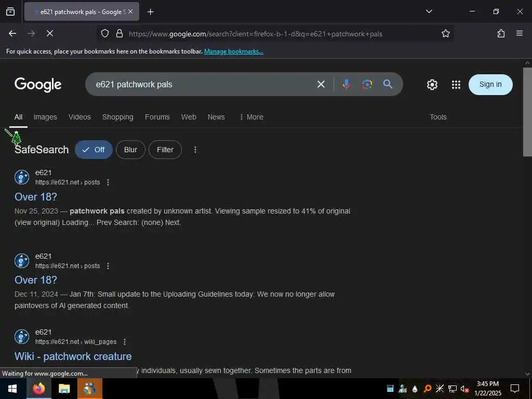Open the Windows Start menu
532x399 pixels.
[x=12, y=389]
